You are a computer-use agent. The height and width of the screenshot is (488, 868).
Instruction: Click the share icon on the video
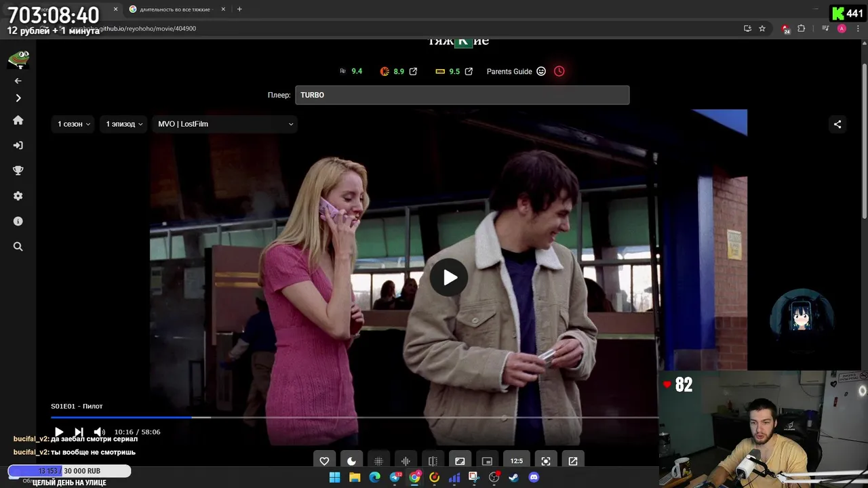(837, 124)
